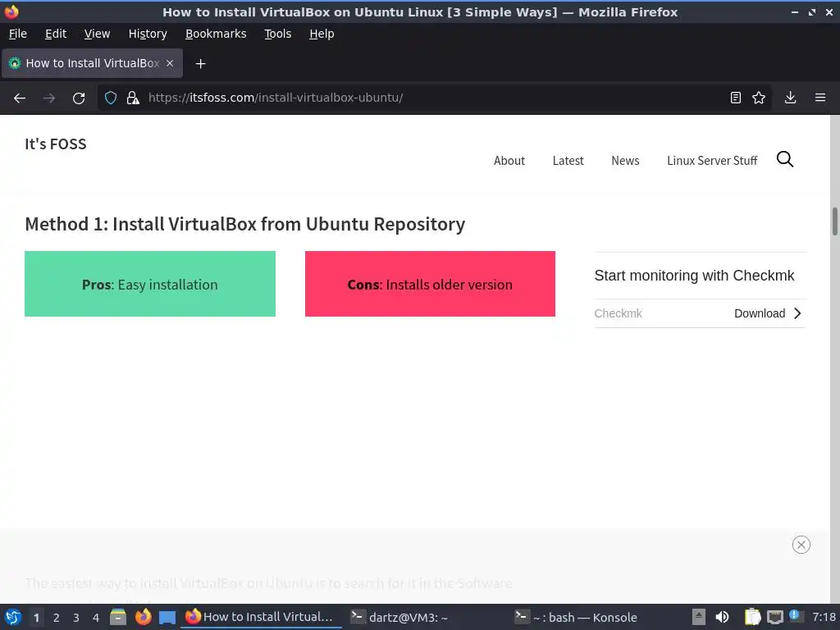Open the Bookmarks menu

click(216, 34)
